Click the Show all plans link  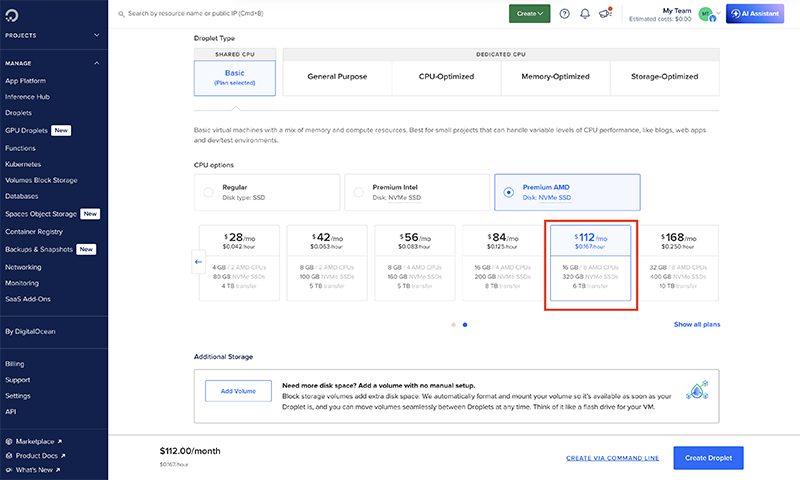point(696,324)
